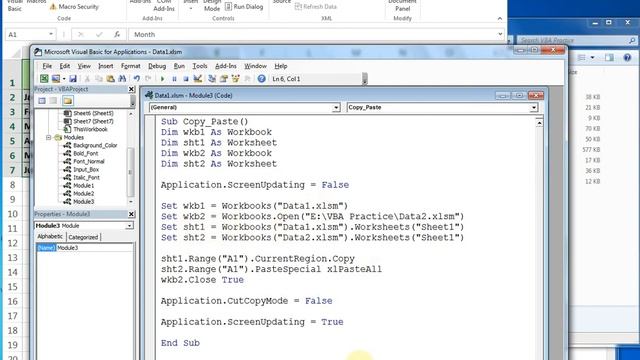640x360 pixels.
Task: Toggle Folders icon in Project panel
Action: click(x=68, y=100)
